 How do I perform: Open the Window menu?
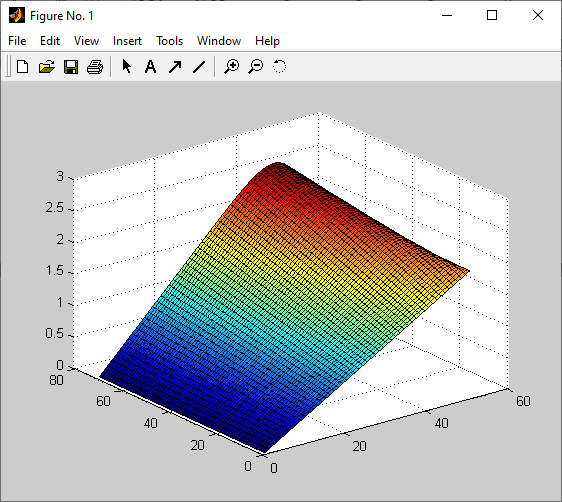tap(219, 41)
